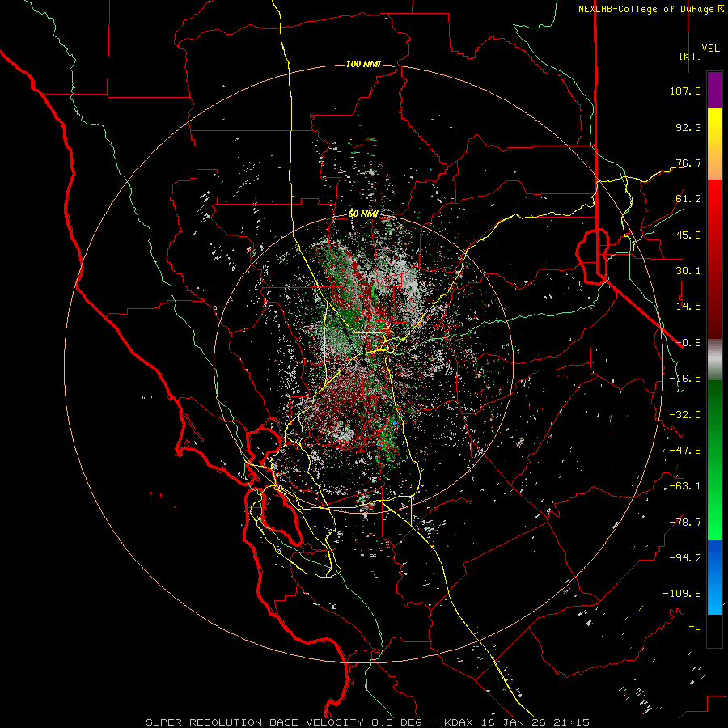Click the -94.2 legend value

(685, 558)
